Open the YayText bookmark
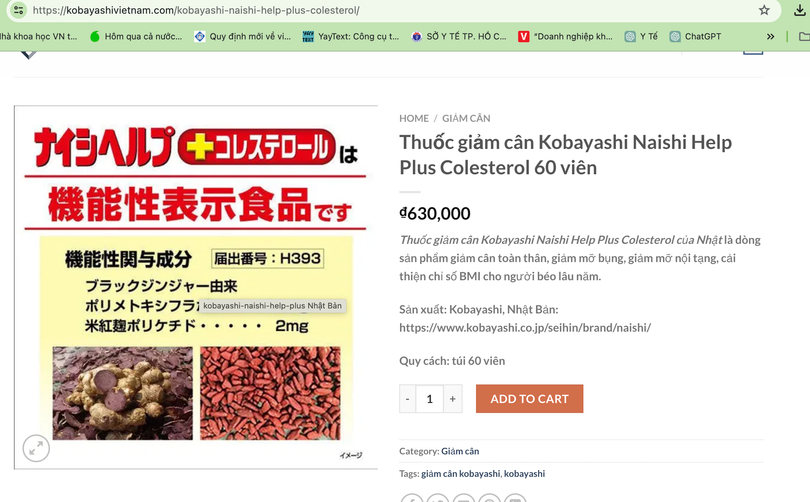This screenshot has width=810, height=502. click(x=351, y=36)
